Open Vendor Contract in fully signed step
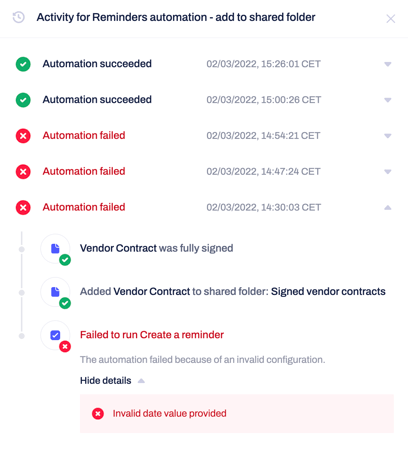The width and height of the screenshot is (408, 454). (x=118, y=248)
